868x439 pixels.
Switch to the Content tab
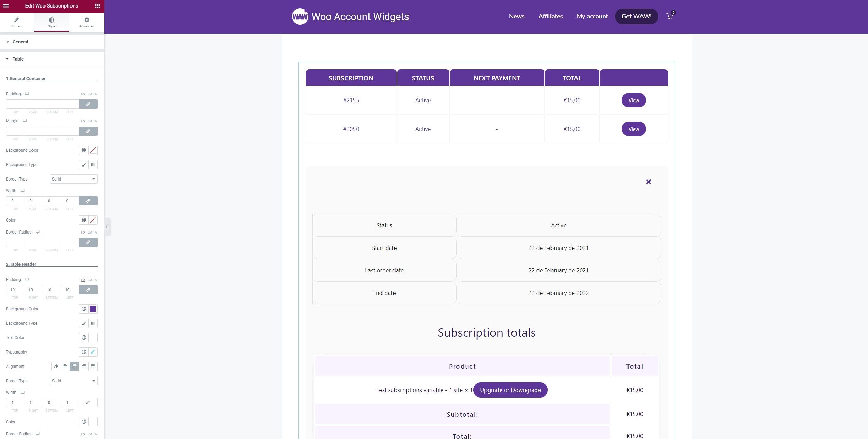16,22
